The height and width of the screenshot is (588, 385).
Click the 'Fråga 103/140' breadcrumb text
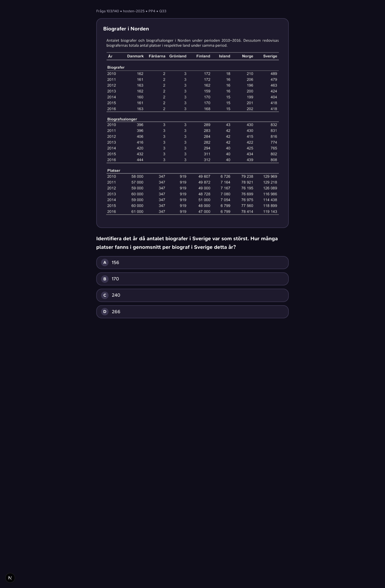coord(107,11)
